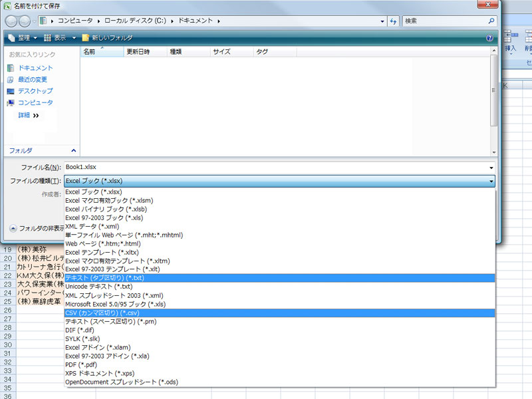Select 単一ファイル Web ページ option
This screenshot has height=399, width=532.
(279, 235)
